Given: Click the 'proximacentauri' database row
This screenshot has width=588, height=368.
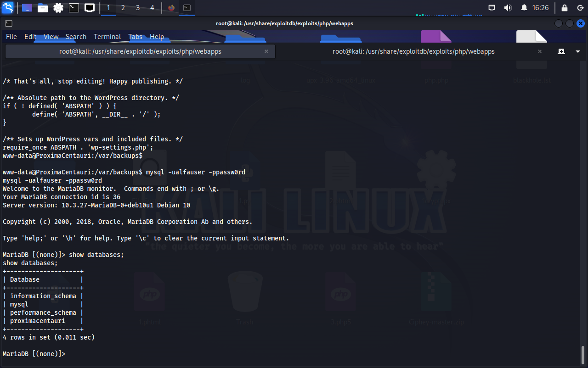Looking at the screenshot, I should point(43,321).
